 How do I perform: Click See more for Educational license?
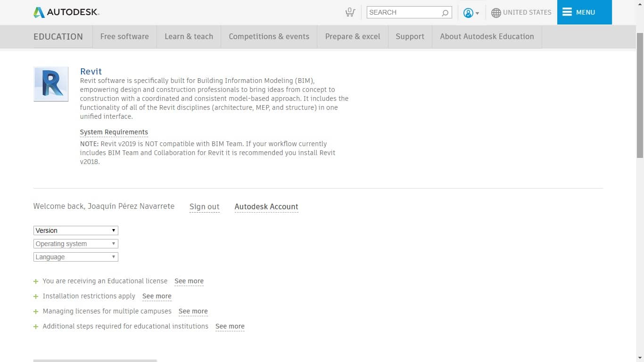click(189, 281)
